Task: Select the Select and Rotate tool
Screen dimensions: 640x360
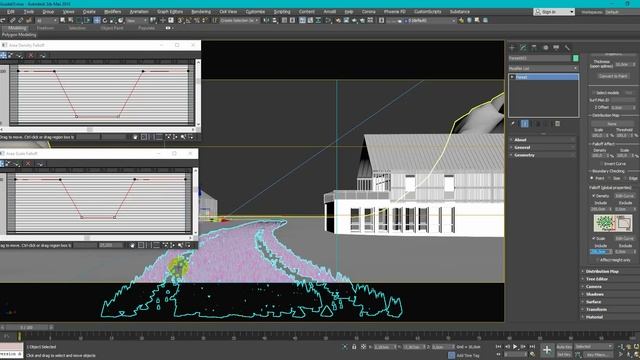Action: pyautogui.click(x=105, y=20)
